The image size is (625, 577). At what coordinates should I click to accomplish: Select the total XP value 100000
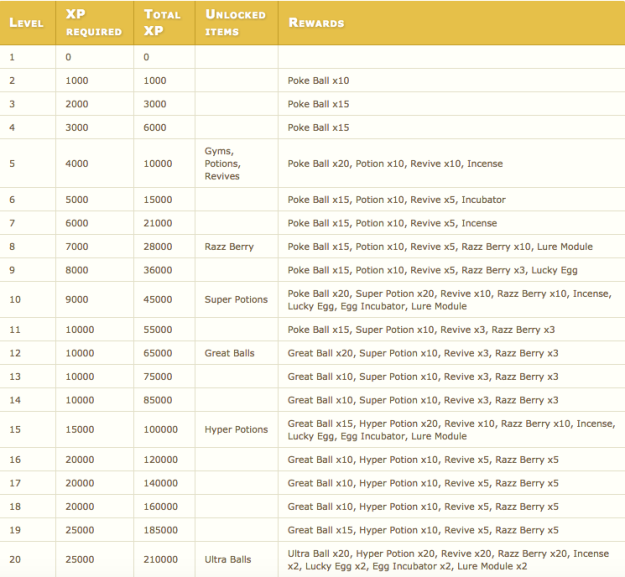point(160,429)
